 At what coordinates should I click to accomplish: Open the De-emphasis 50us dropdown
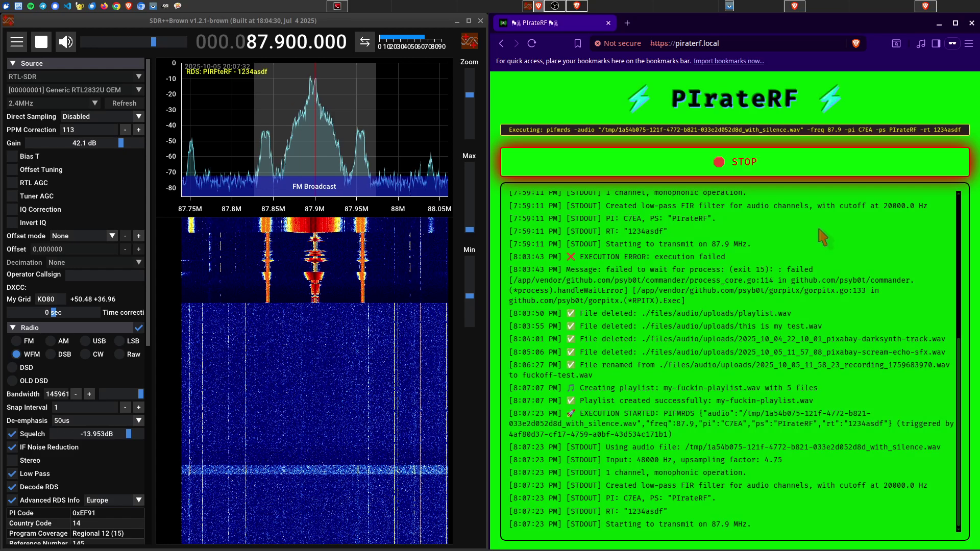[x=97, y=420]
